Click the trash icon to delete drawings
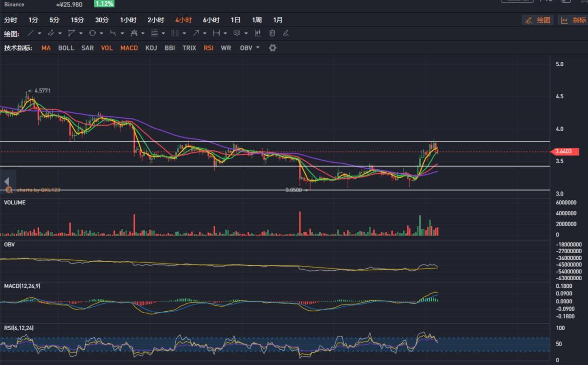Viewport: 588px width, 365px height. tap(272, 33)
